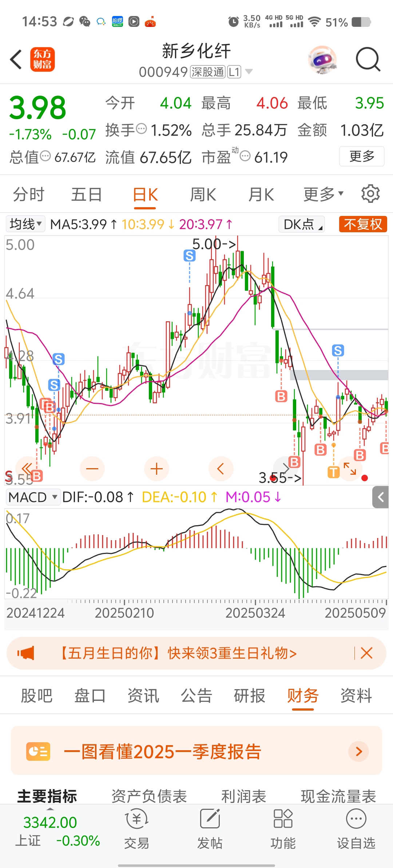Tap the 交易 trade icon

tap(136, 829)
